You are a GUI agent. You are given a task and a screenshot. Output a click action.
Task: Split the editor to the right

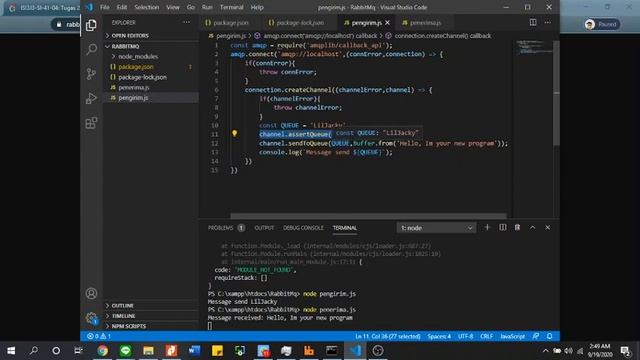pyautogui.click(x=533, y=22)
